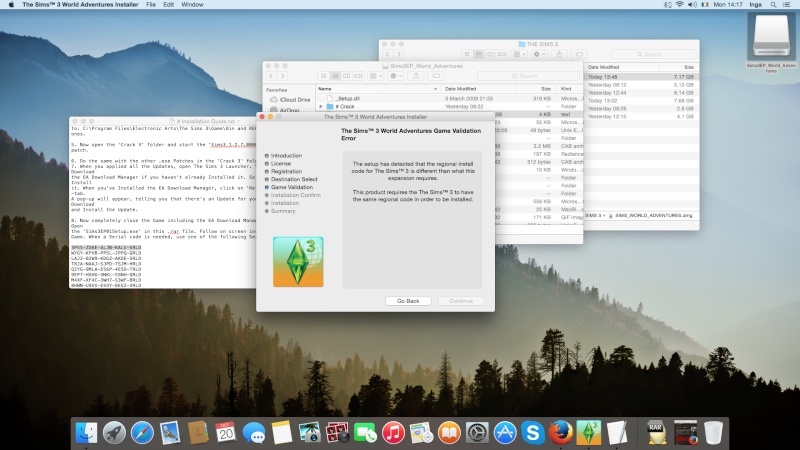Viewport: 800px width, 450px height.
Task: Open the Sims3EP_World_Adventures desktop drive icon
Action: (x=771, y=38)
